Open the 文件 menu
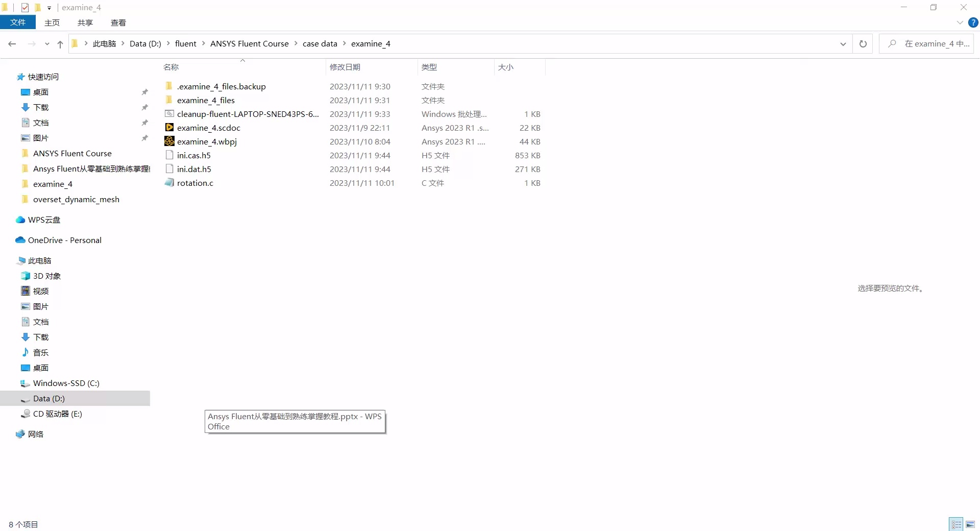The height and width of the screenshot is (531, 980). [x=18, y=22]
